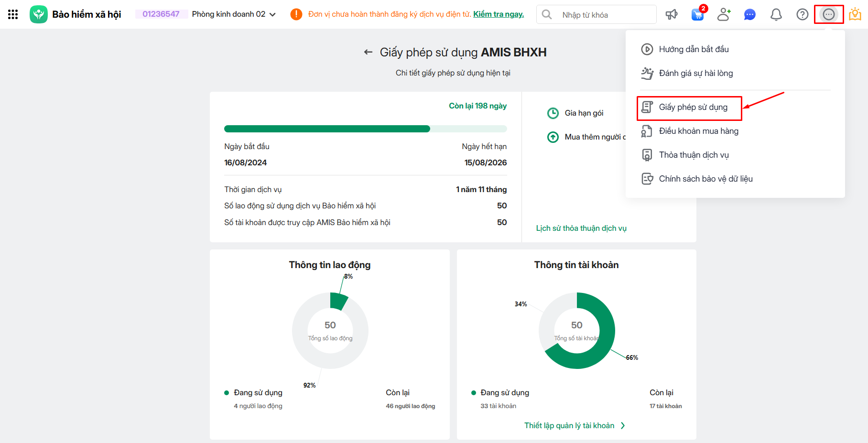The image size is (868, 443).
Task: Click the three-dot more options icon
Action: click(829, 14)
